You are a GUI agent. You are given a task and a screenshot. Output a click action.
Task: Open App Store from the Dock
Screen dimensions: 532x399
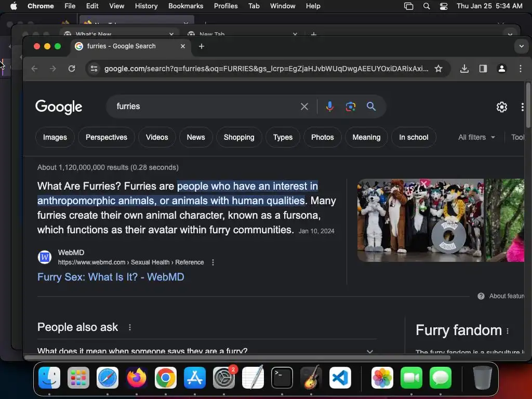pos(195,378)
